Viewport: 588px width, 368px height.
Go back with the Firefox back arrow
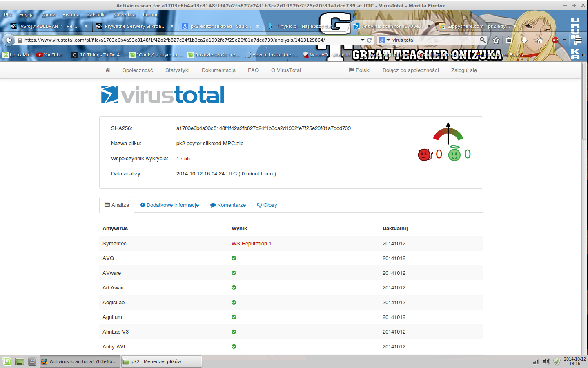click(x=9, y=40)
